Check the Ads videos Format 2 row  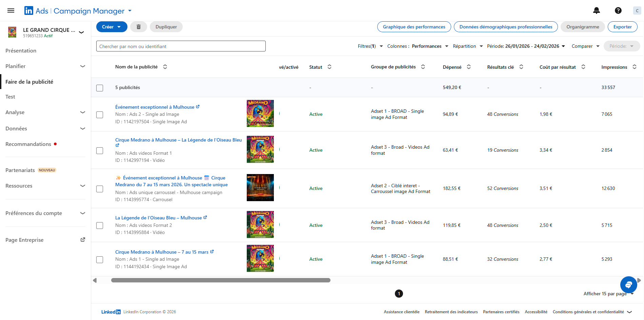[100, 226]
